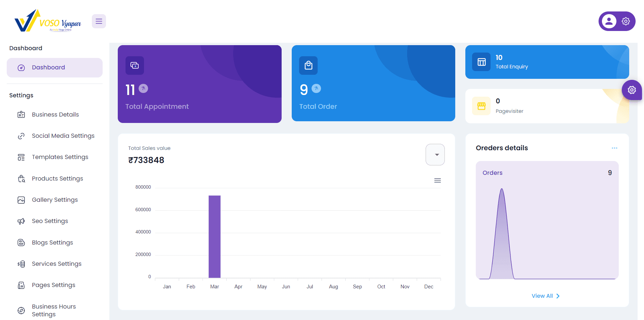The height and width of the screenshot is (320, 644).
Task: Click the ₹733848 sales value
Action: pyautogui.click(x=146, y=160)
